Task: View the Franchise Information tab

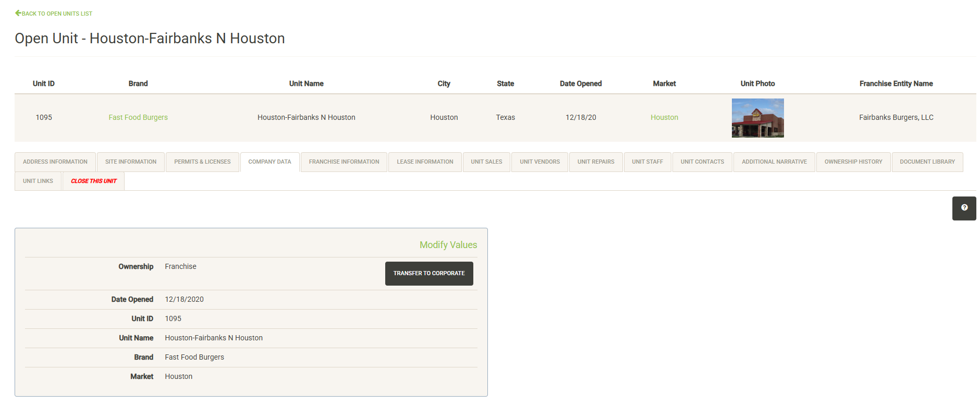Action: click(344, 162)
